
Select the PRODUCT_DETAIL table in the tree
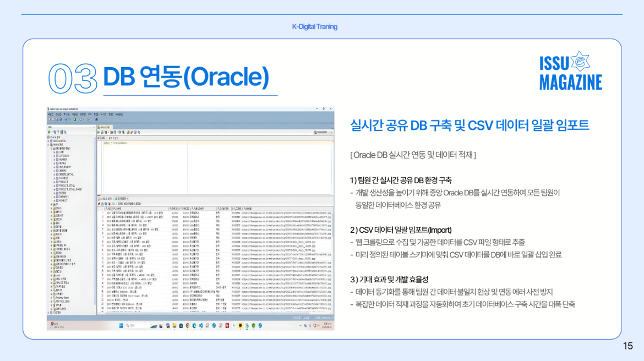67,185
